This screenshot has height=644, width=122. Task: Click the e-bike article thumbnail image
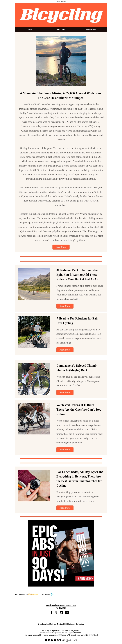pos(34,418)
